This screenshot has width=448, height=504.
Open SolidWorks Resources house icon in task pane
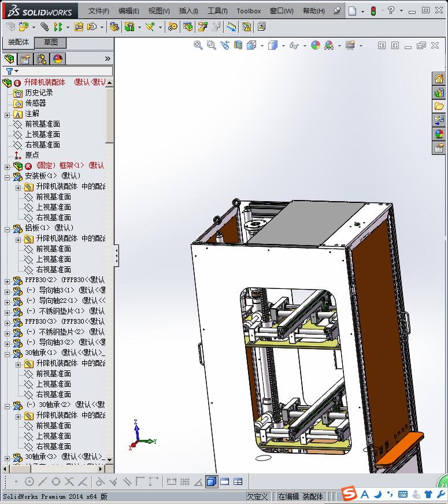point(439,79)
